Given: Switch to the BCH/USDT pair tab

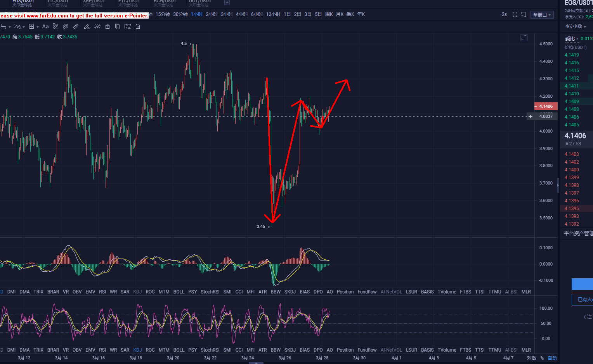Looking at the screenshot, I should (x=165, y=3).
